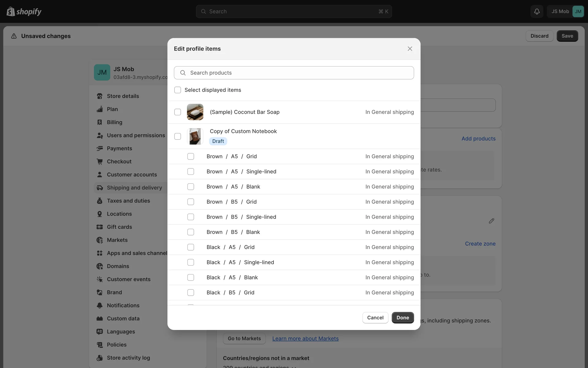Screen dimensions: 588x368
Task: Open JS Mob account menu
Action: click(565, 11)
